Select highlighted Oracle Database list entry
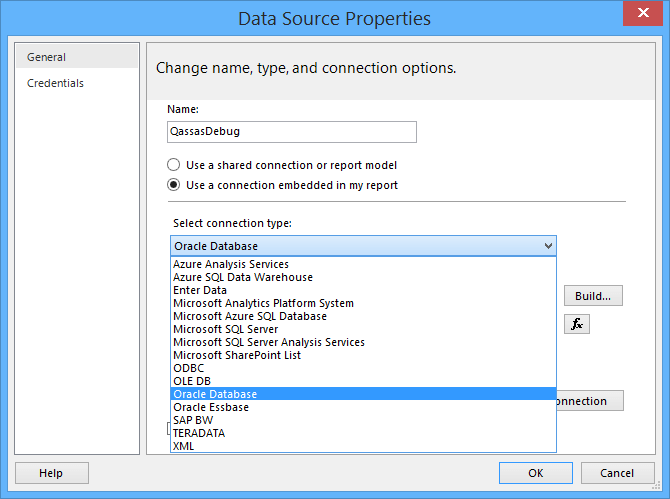This screenshot has width=670, height=499. click(364, 394)
